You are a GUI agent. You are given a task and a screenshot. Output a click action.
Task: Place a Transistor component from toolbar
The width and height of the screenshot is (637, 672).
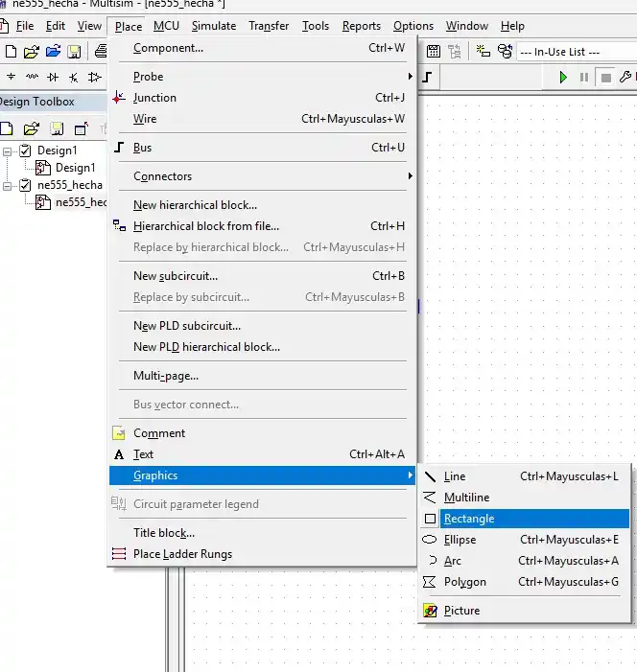(74, 78)
